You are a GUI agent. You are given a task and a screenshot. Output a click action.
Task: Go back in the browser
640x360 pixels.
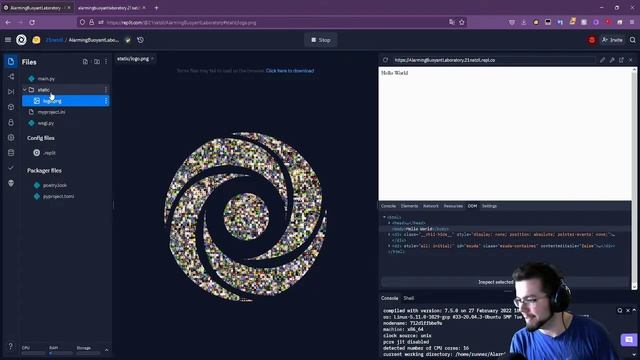[x=8, y=22]
